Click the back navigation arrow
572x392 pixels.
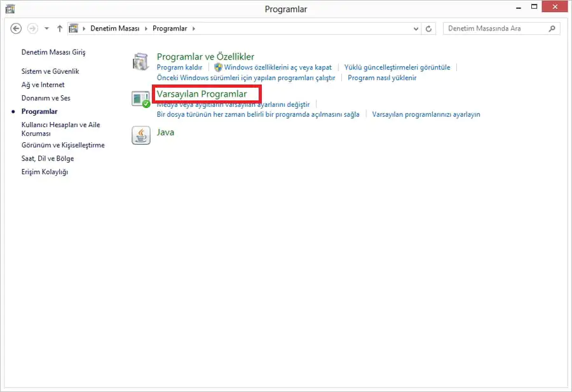point(15,29)
